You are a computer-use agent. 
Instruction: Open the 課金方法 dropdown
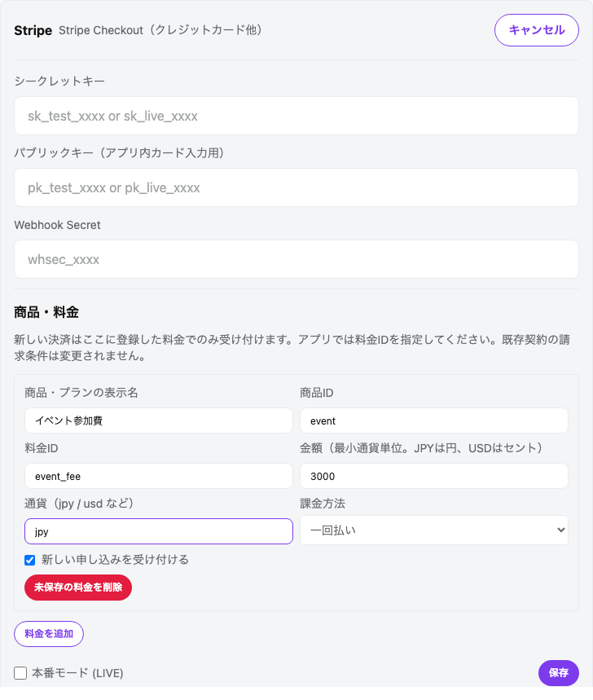(x=433, y=530)
